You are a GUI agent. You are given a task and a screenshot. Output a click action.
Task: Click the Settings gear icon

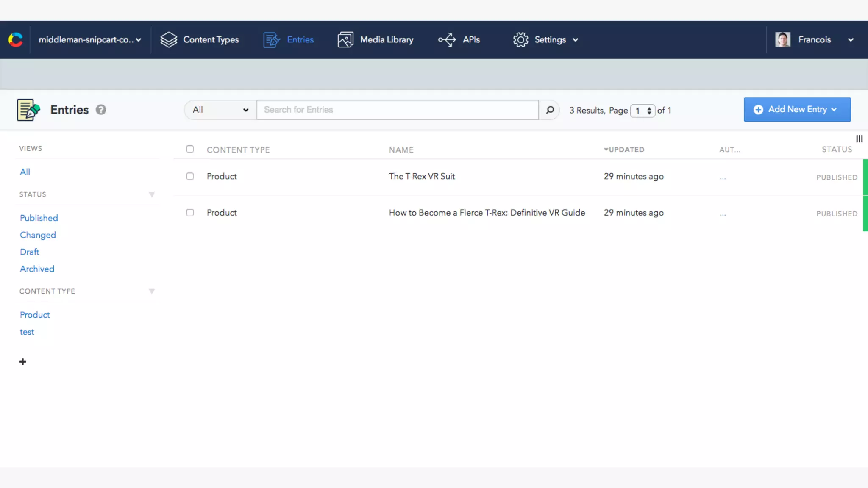pyautogui.click(x=520, y=40)
